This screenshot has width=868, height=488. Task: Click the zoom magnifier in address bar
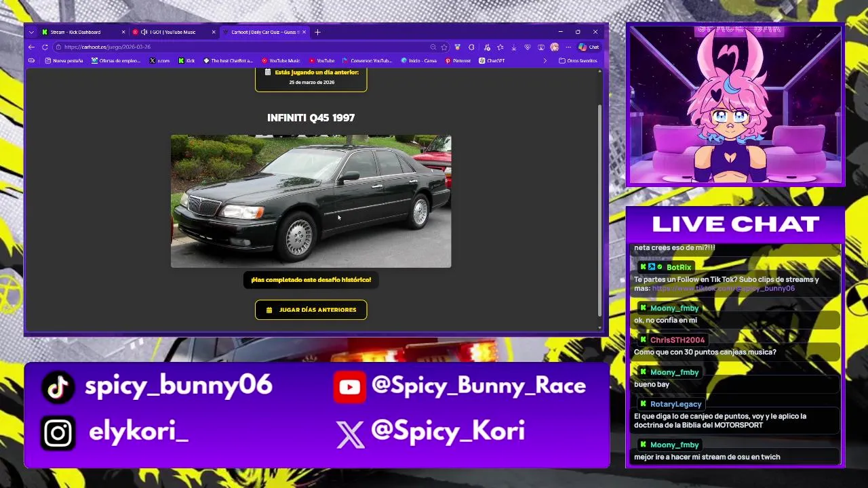pyautogui.click(x=433, y=47)
